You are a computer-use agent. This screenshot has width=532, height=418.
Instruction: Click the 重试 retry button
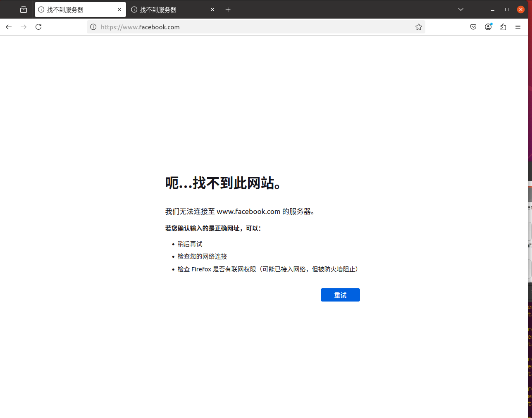pos(340,294)
